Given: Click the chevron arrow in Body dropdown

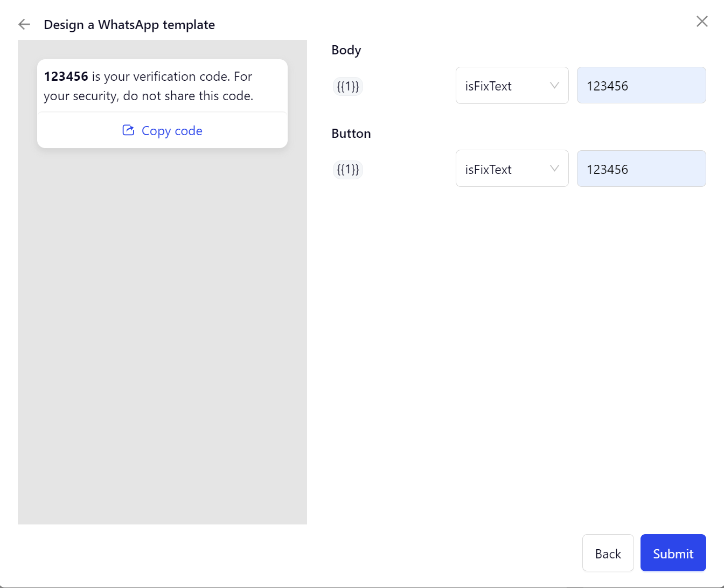Looking at the screenshot, I should (x=554, y=86).
